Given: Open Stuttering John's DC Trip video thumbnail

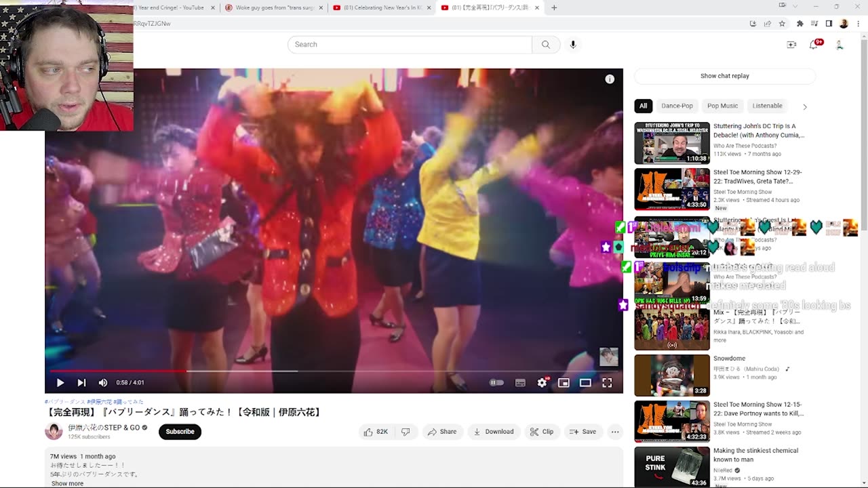Looking at the screenshot, I should [672, 143].
